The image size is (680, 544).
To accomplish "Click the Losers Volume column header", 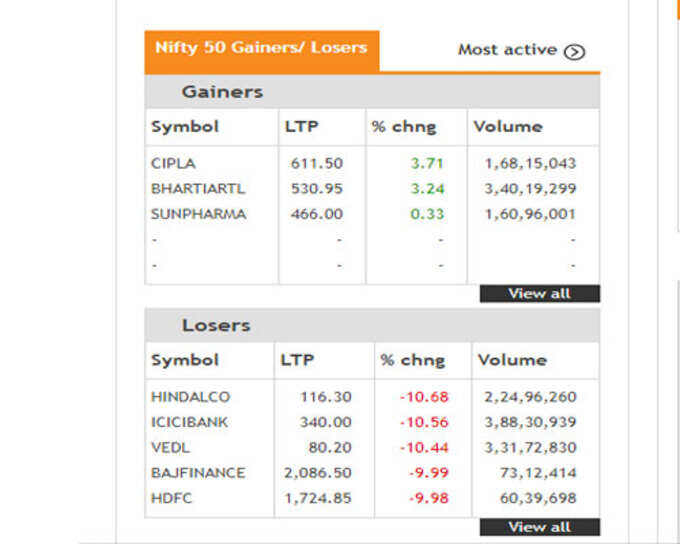I will [513, 360].
